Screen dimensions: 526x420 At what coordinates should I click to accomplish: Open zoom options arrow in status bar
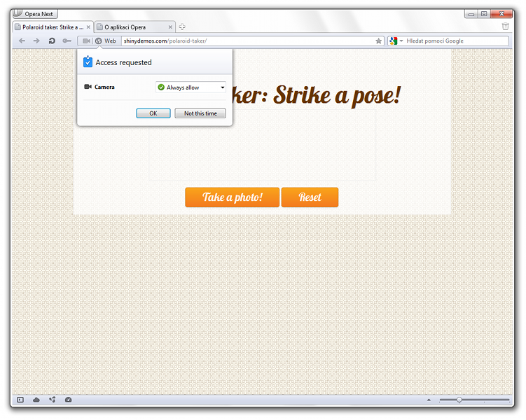(x=429, y=400)
